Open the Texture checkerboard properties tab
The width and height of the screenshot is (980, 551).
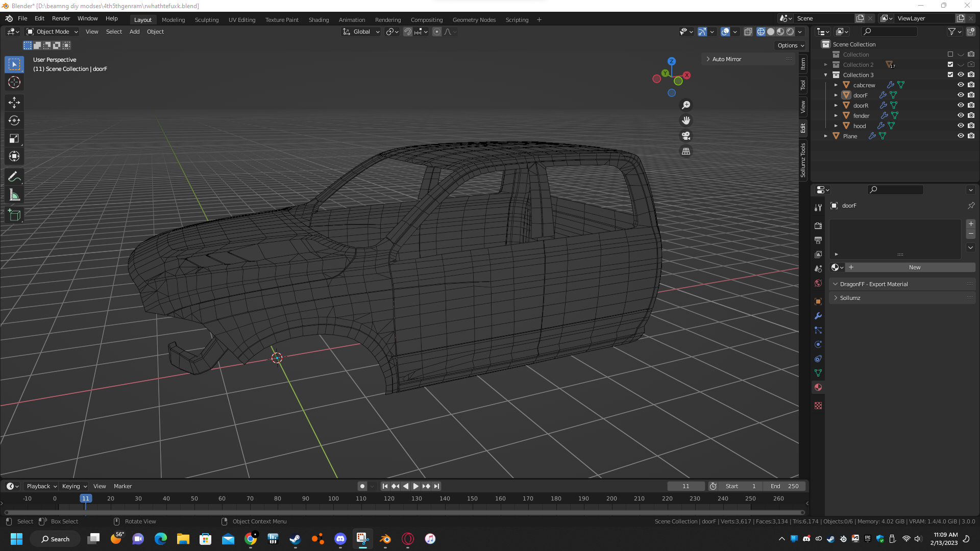tap(818, 406)
